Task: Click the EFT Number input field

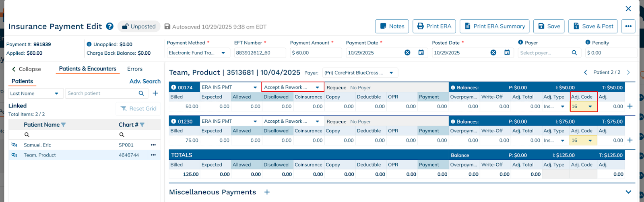Action: 260,53
